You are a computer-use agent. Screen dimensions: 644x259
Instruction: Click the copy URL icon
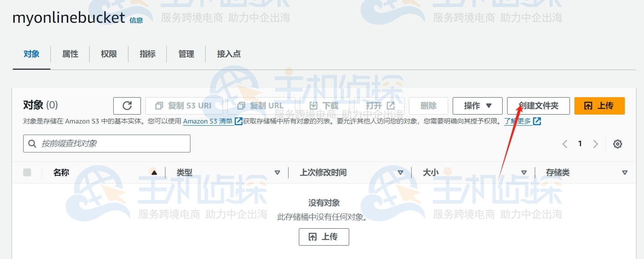[x=241, y=106]
